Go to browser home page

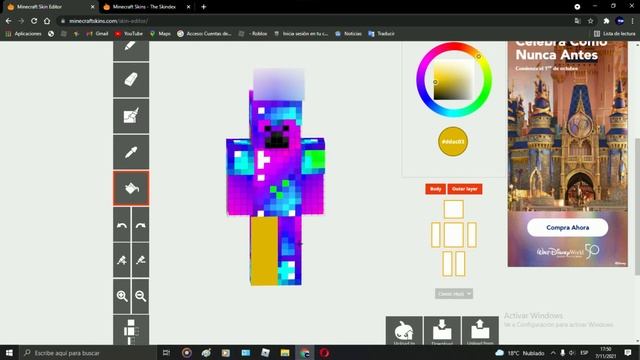(x=47, y=21)
